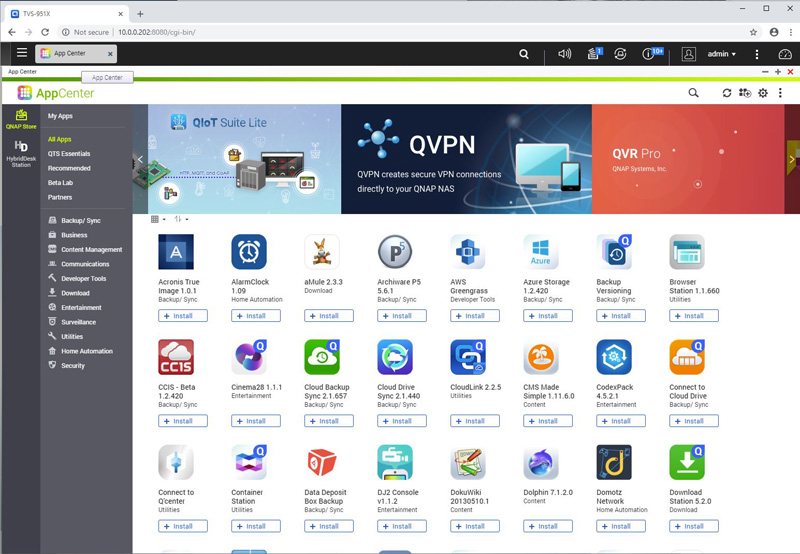Filter by Backup/ Sync category
800x554 pixels.
[x=74, y=220]
